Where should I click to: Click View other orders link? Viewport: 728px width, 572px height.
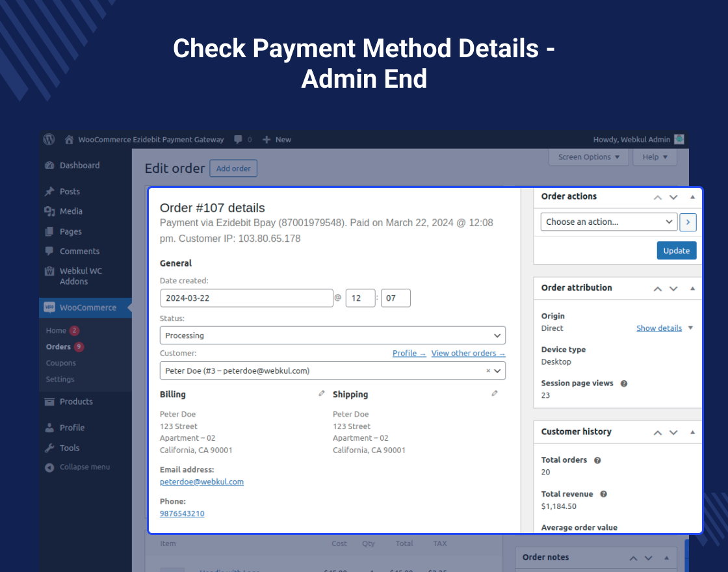[468, 354]
